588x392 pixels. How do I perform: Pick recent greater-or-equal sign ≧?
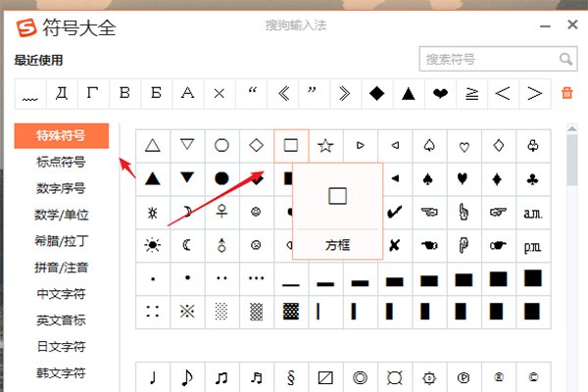471,93
